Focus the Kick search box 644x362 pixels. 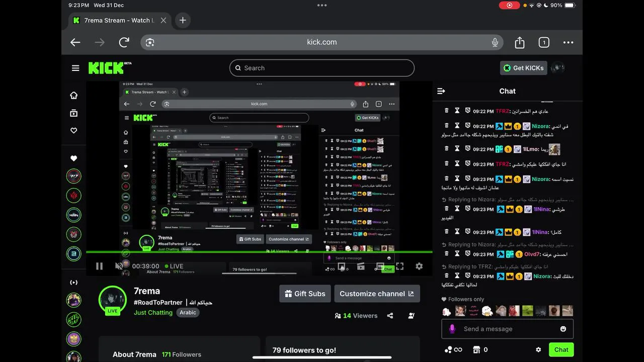322,68
